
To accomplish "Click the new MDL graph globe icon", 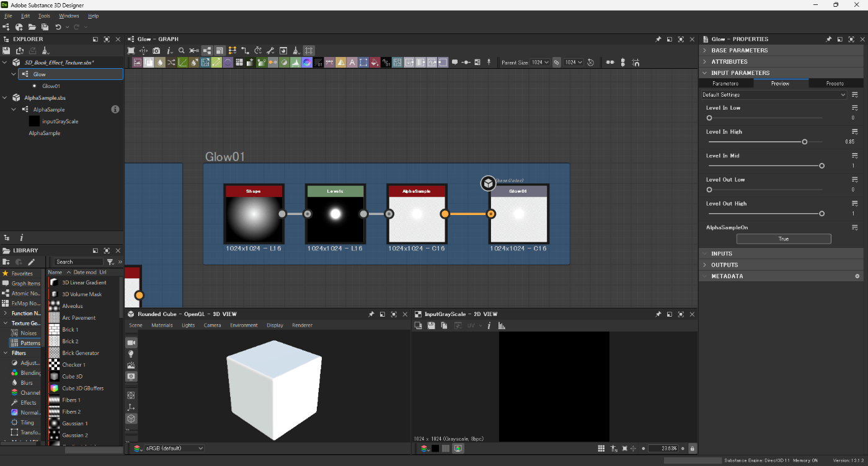I will point(19,27).
